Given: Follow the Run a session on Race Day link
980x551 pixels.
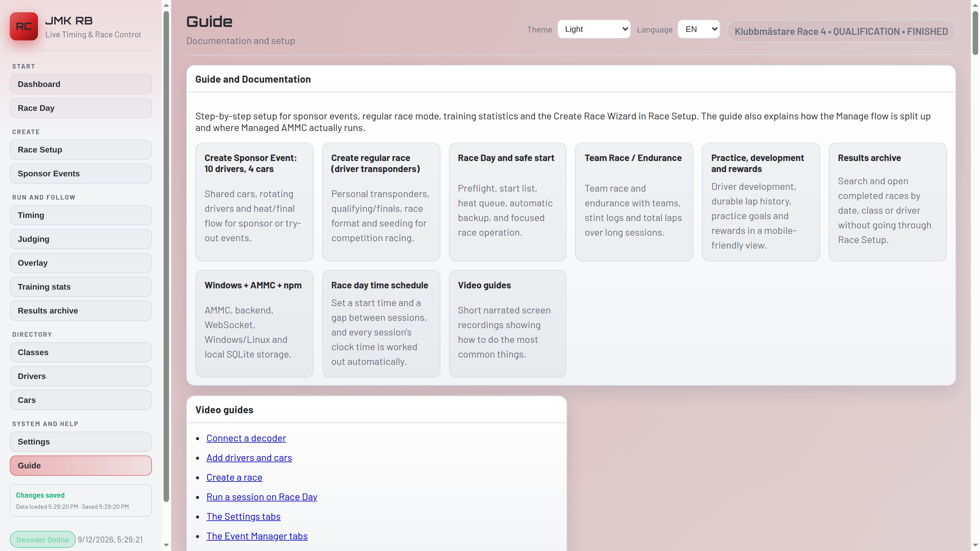Looking at the screenshot, I should pos(262,497).
